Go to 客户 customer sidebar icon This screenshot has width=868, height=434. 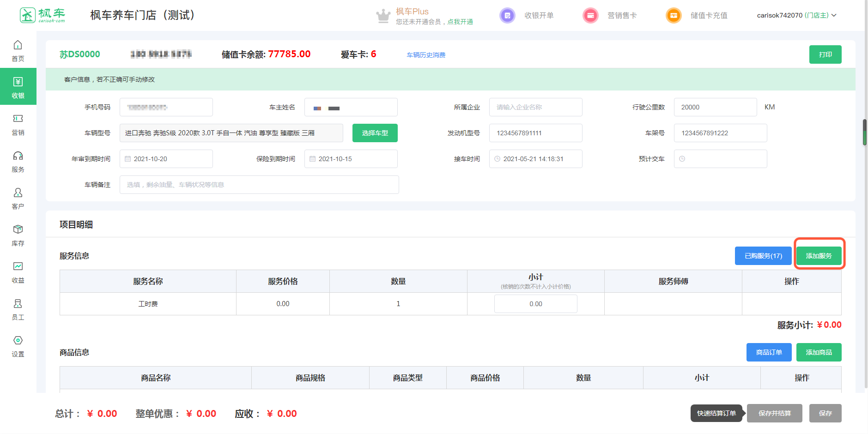tap(18, 198)
